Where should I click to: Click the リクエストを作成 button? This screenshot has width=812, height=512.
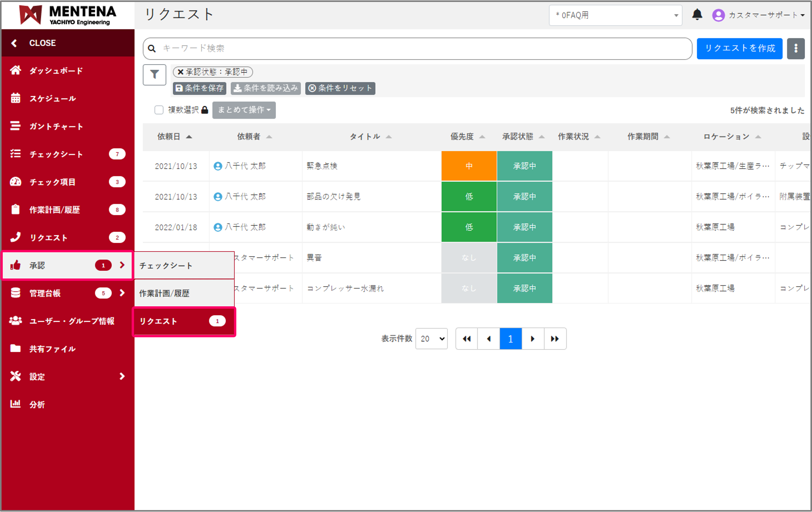(x=739, y=48)
